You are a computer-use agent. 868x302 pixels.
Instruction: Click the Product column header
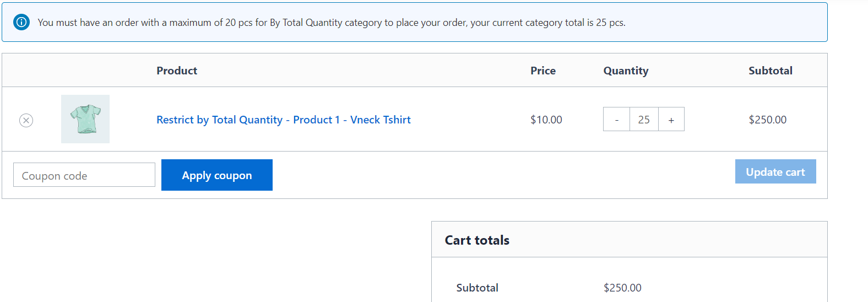[x=177, y=71]
